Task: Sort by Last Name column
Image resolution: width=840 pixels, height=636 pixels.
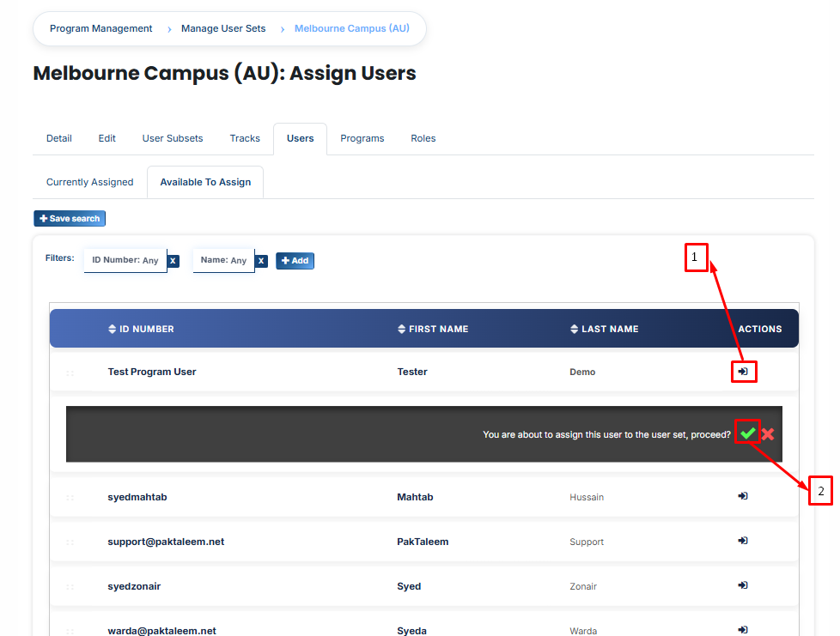Action: (x=605, y=329)
